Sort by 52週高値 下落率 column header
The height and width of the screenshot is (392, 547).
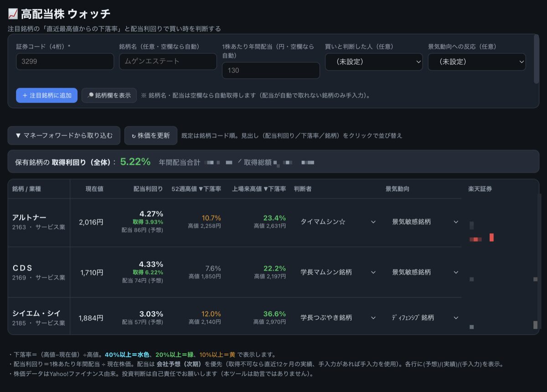click(x=196, y=189)
